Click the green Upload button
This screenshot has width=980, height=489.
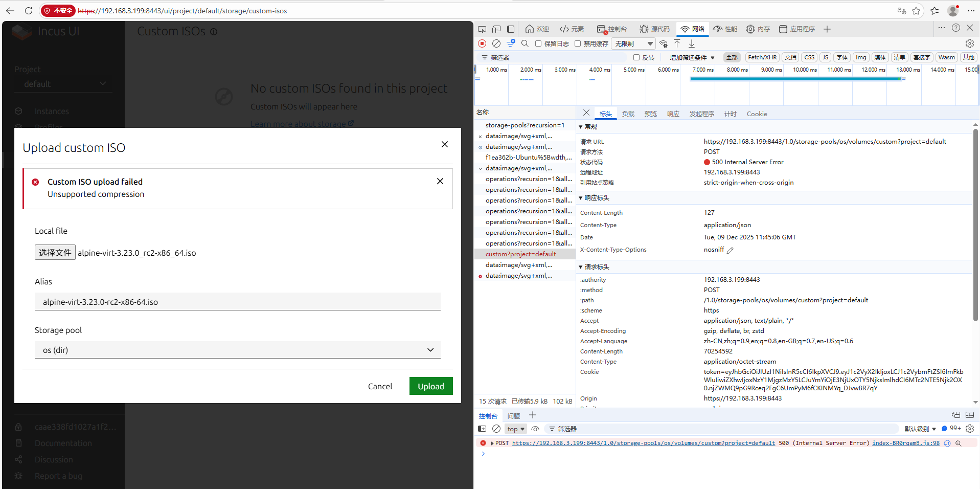tap(430, 386)
